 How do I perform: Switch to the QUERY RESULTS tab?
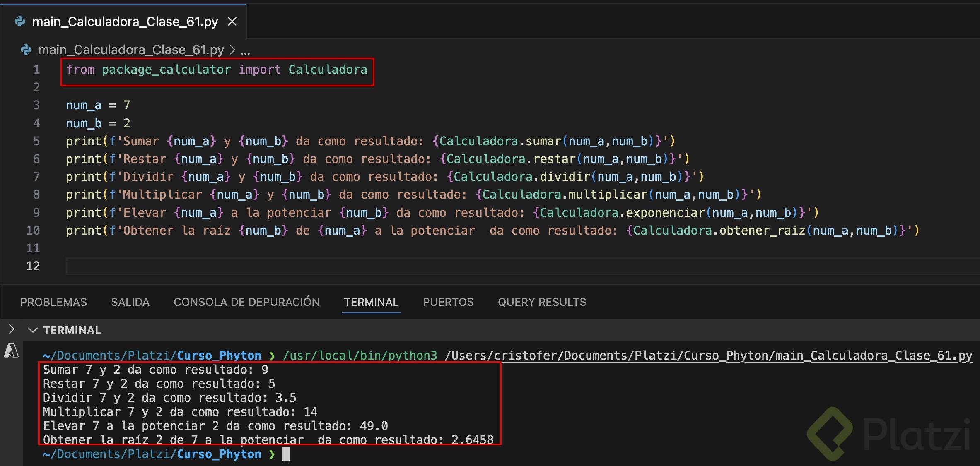click(x=542, y=302)
